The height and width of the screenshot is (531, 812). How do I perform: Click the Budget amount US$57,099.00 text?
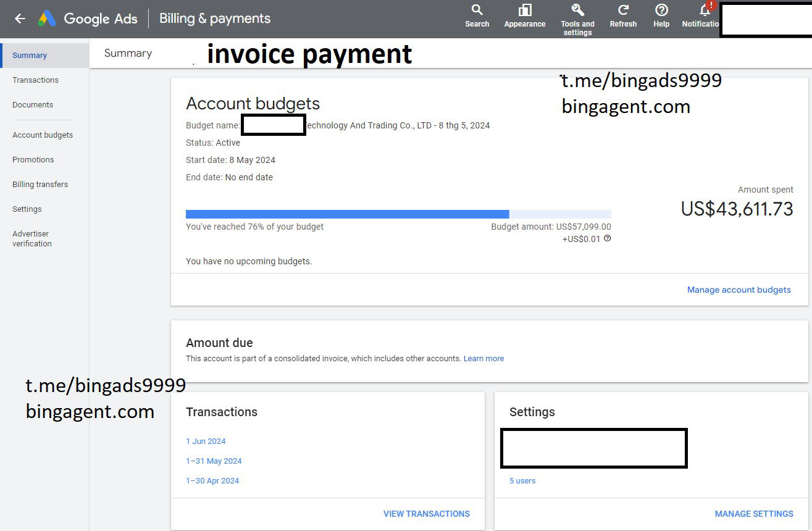(551, 227)
